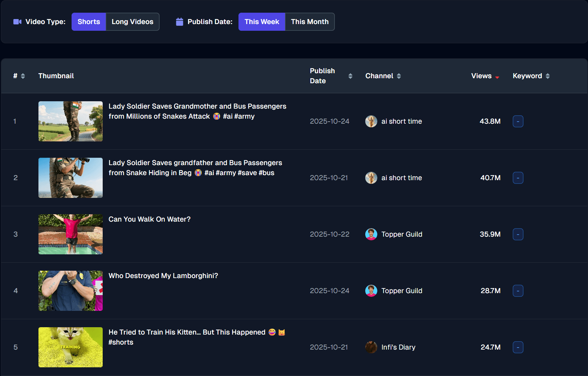
Task: Switch to the Long Videos tab
Action: coord(132,21)
